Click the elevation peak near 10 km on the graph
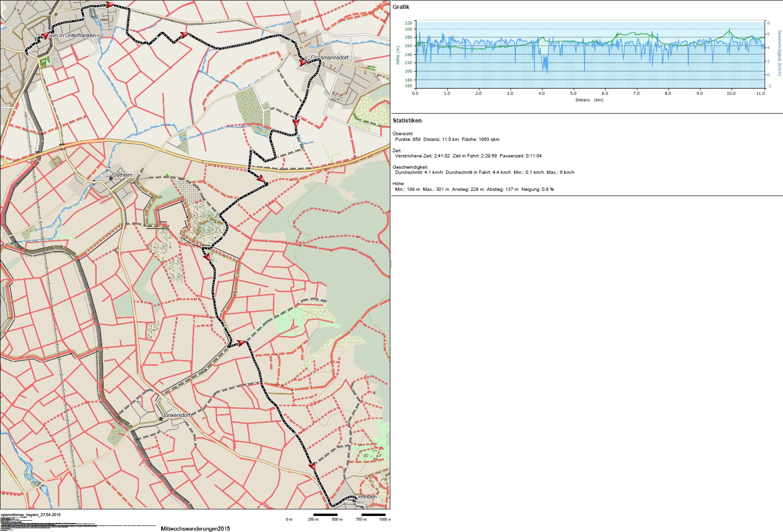The width and height of the screenshot is (783, 532). [x=729, y=31]
